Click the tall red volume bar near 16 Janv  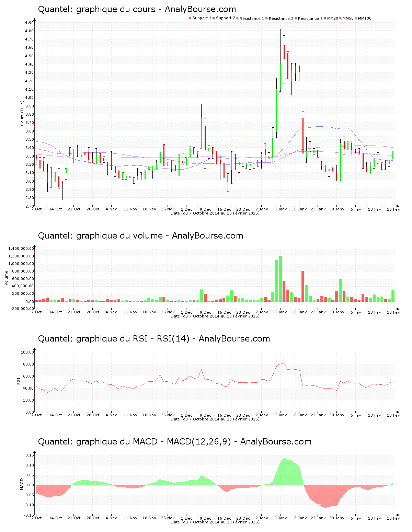pos(303,286)
